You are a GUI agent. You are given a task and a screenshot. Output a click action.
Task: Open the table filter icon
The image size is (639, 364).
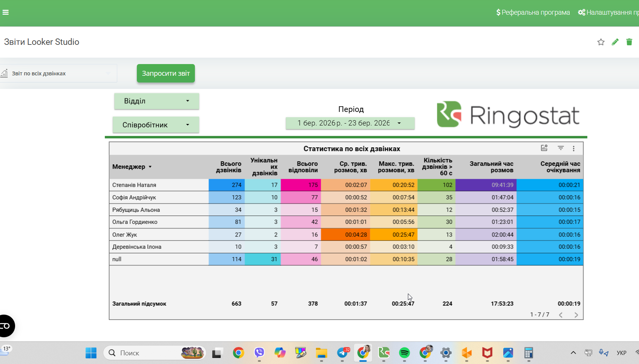561,148
